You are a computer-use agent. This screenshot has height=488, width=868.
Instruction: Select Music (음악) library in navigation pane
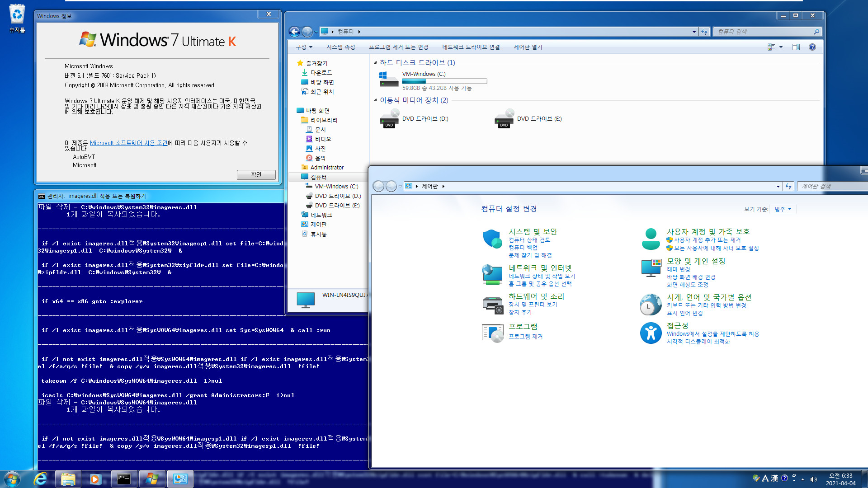coord(320,158)
